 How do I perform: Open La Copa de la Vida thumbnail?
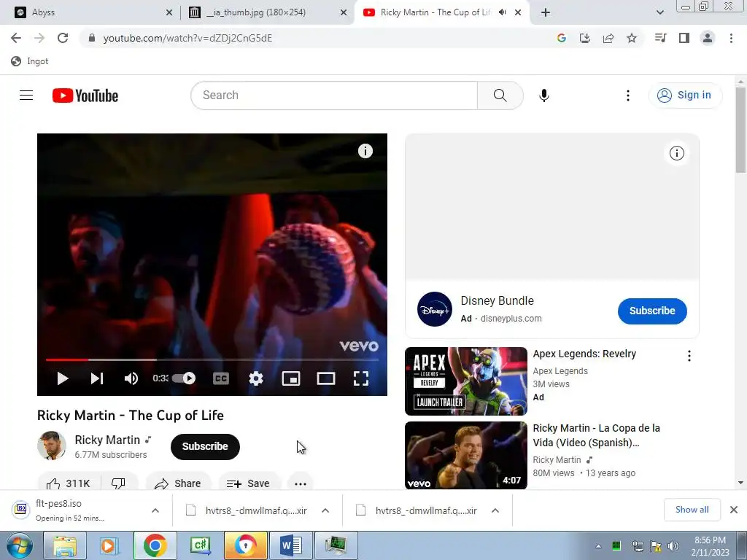click(466, 455)
